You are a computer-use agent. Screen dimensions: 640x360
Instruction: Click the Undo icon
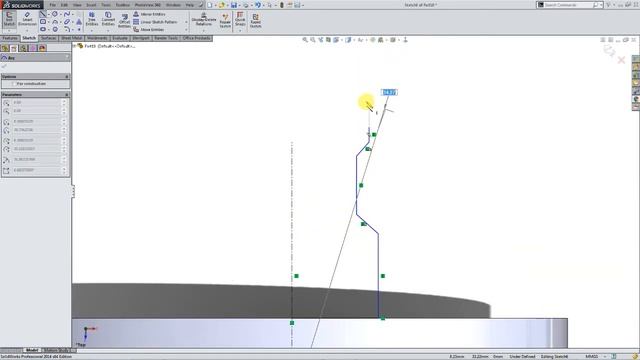pos(258,5)
